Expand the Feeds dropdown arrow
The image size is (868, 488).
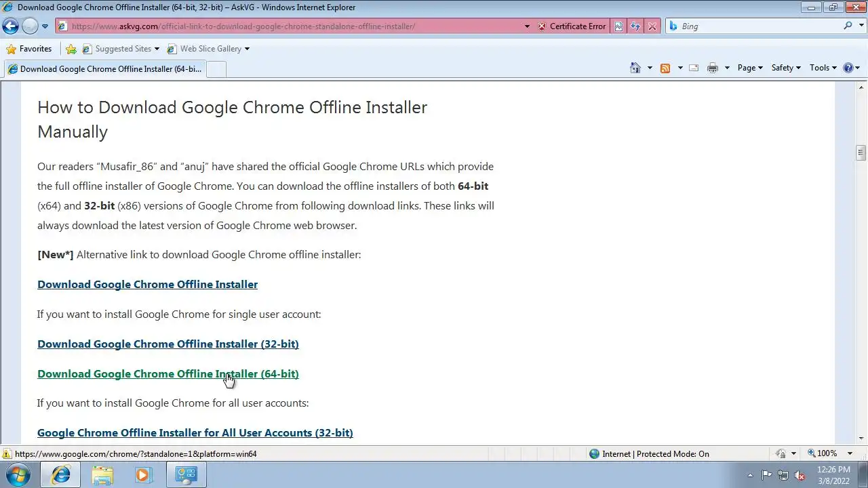tap(680, 68)
